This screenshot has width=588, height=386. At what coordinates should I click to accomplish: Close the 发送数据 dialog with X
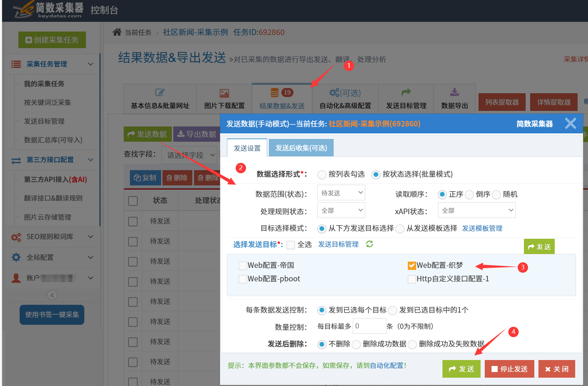tap(570, 123)
